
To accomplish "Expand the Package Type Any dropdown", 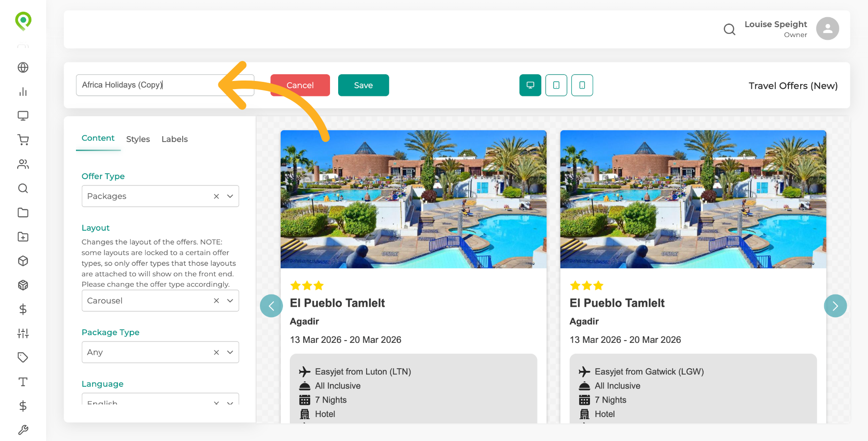I will pos(230,352).
